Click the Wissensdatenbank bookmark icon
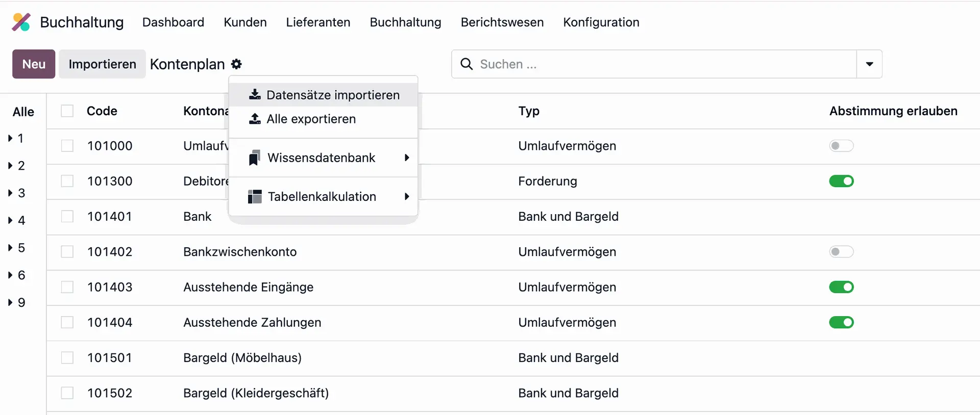The width and height of the screenshot is (980, 415). coord(254,158)
